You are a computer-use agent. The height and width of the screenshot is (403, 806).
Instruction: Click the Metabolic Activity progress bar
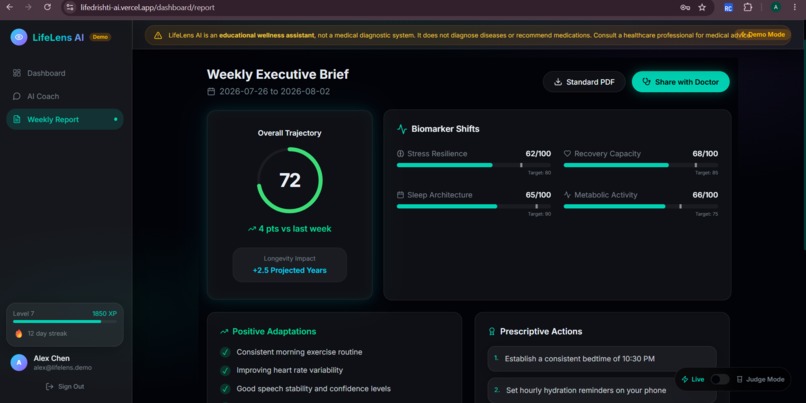640,206
